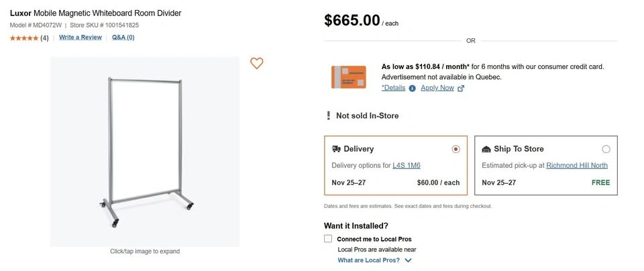Viewport: 644px width, 271px height.
Task: Click the five-star rating icons
Action: 24,38
